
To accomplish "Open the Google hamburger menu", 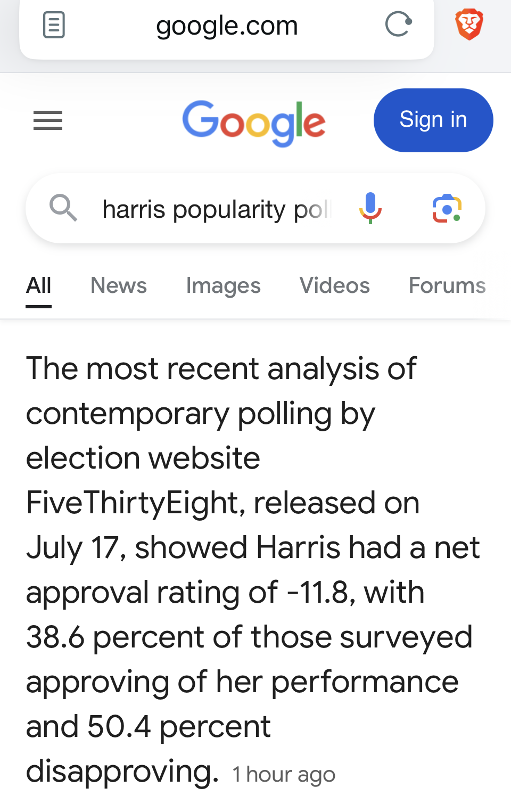I will (48, 120).
